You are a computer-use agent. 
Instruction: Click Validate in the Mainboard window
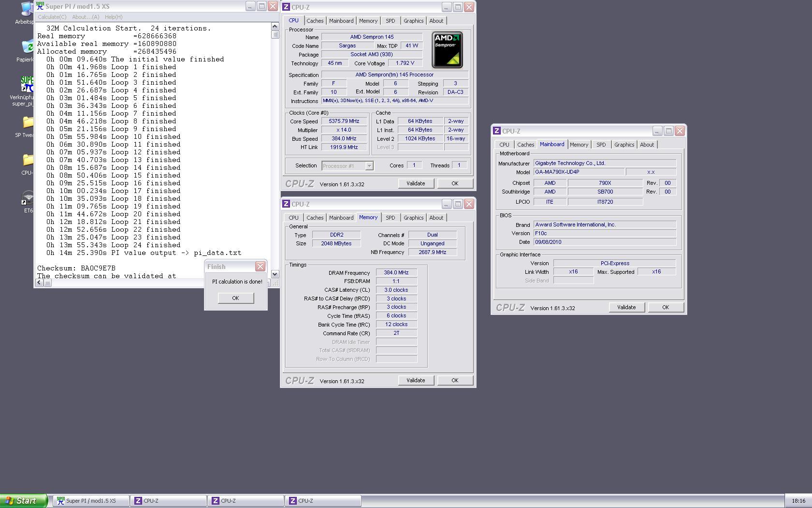[x=626, y=307]
